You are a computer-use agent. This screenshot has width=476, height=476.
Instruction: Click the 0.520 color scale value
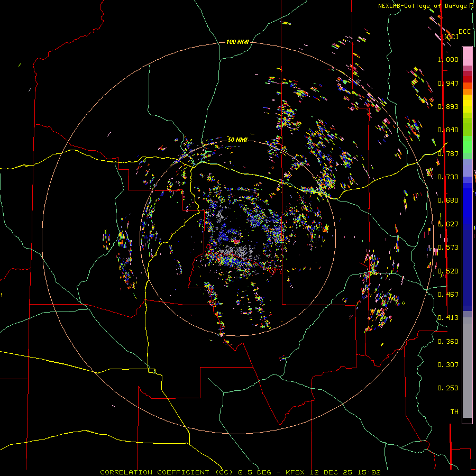click(448, 271)
